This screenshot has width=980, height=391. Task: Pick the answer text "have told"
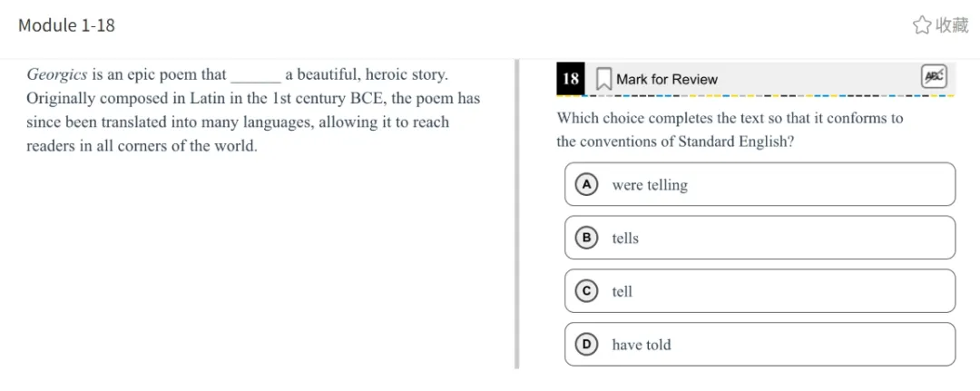click(642, 345)
